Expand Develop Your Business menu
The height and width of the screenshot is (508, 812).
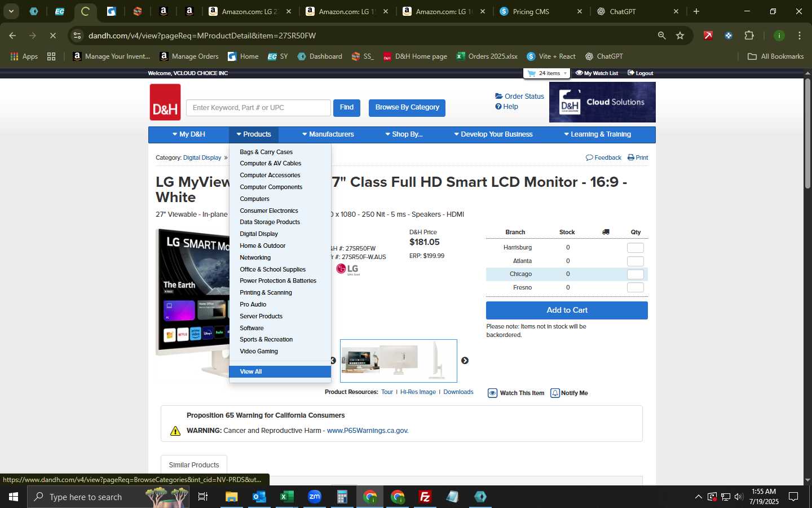click(493, 134)
